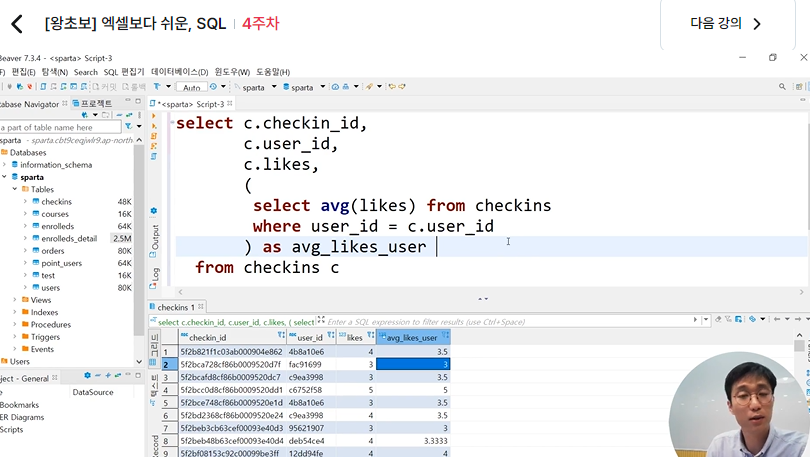Expand the checkins table node

tap(25, 201)
